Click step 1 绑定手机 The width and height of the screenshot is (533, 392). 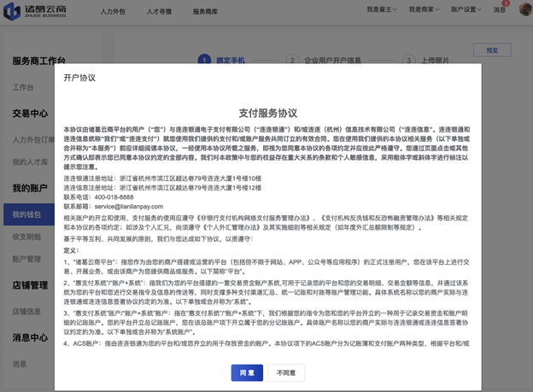[221, 61]
